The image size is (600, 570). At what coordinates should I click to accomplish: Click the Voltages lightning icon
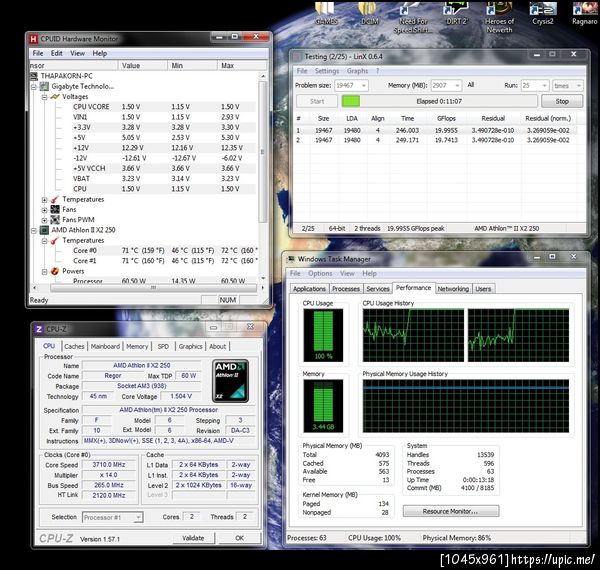click(x=55, y=97)
